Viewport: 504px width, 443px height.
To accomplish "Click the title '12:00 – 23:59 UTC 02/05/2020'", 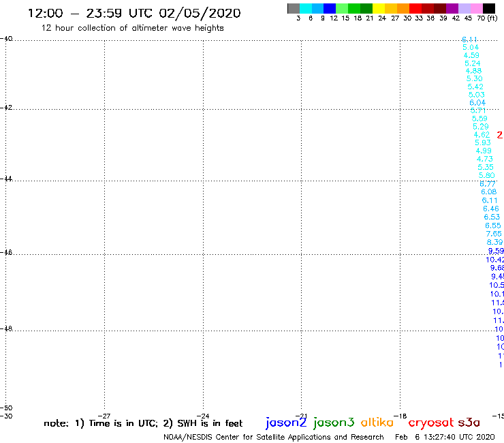I will tap(134, 14).
